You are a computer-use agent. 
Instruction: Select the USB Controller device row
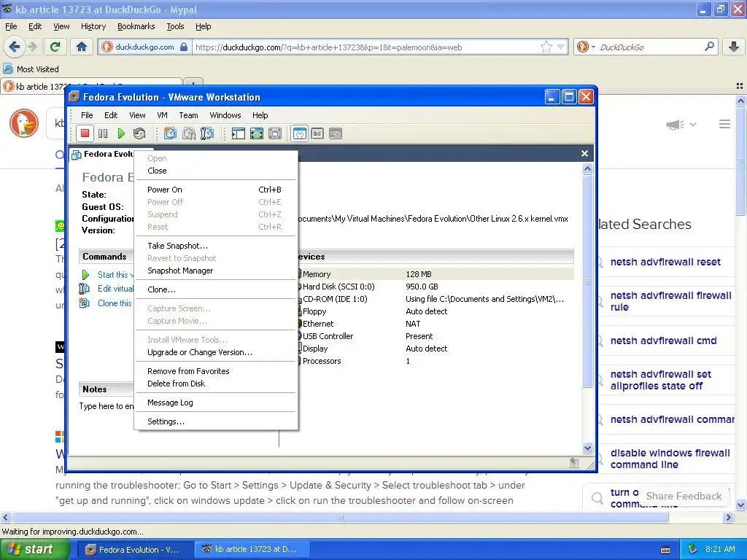pyautogui.click(x=435, y=336)
